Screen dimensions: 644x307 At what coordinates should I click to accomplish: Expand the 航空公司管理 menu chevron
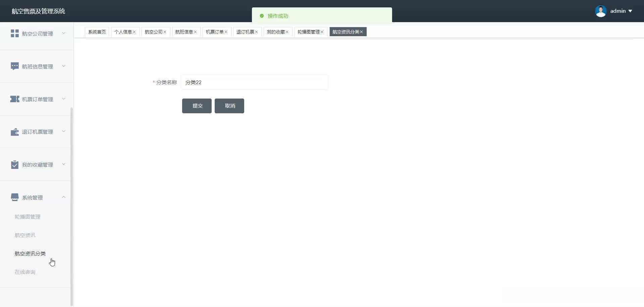pos(64,33)
